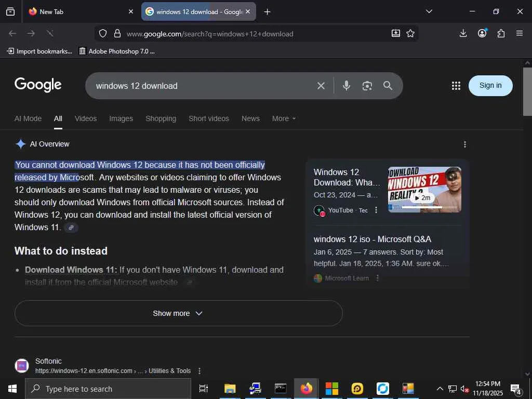Image resolution: width=532 pixels, height=399 pixels.
Task: Close the windows 12 download tab
Action: pos(248,11)
